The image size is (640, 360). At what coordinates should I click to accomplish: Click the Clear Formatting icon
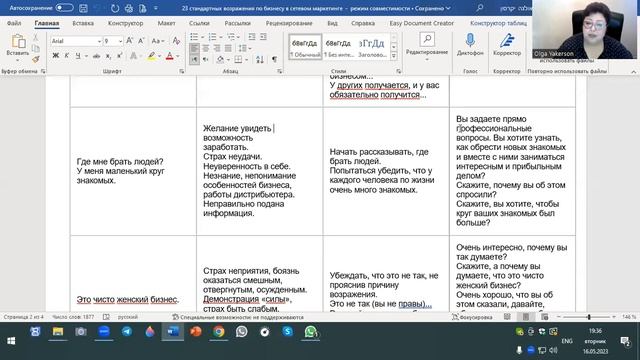coord(176,41)
